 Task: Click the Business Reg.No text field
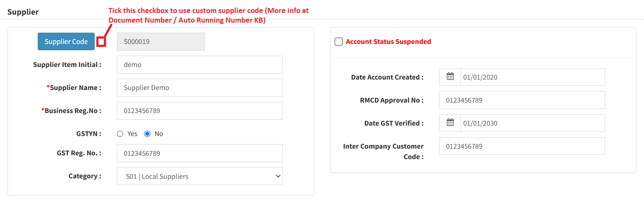pyautogui.click(x=199, y=111)
